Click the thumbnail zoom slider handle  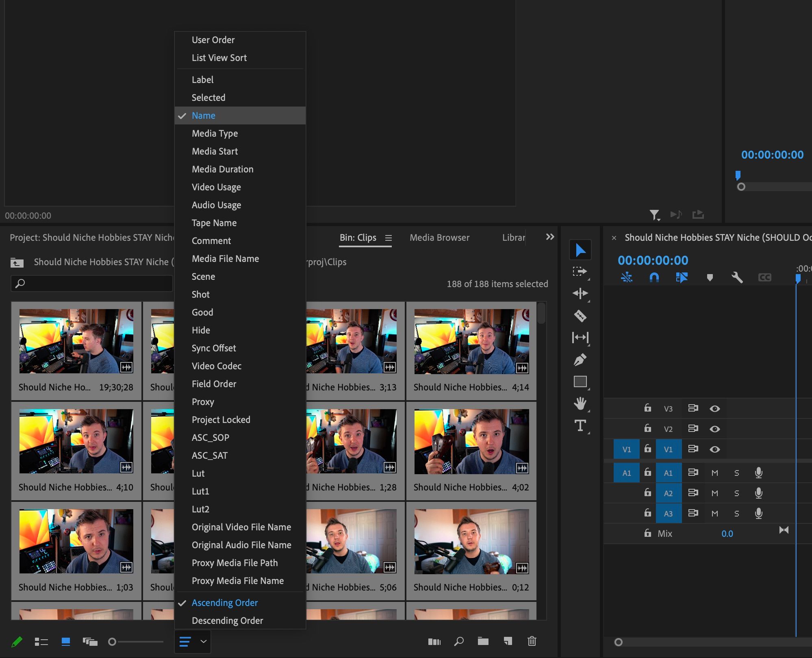pos(113,642)
